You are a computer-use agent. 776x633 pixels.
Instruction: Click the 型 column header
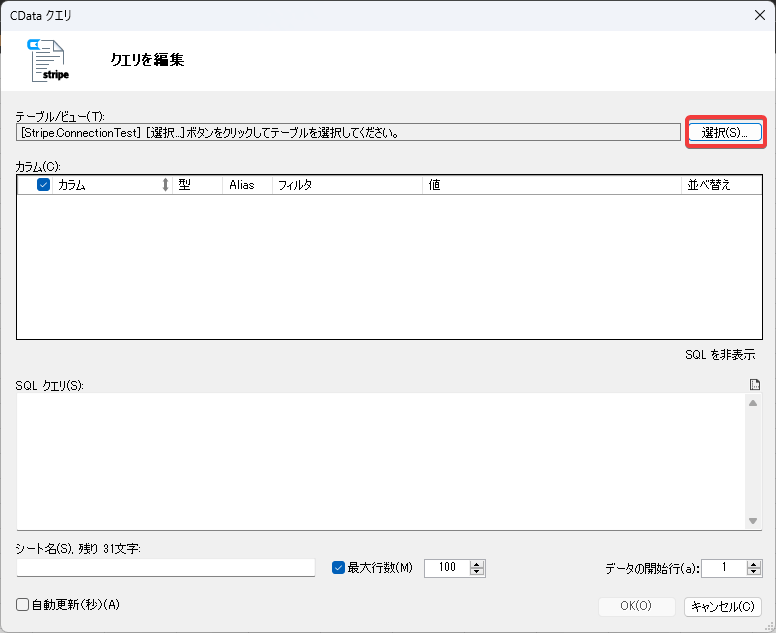point(197,185)
